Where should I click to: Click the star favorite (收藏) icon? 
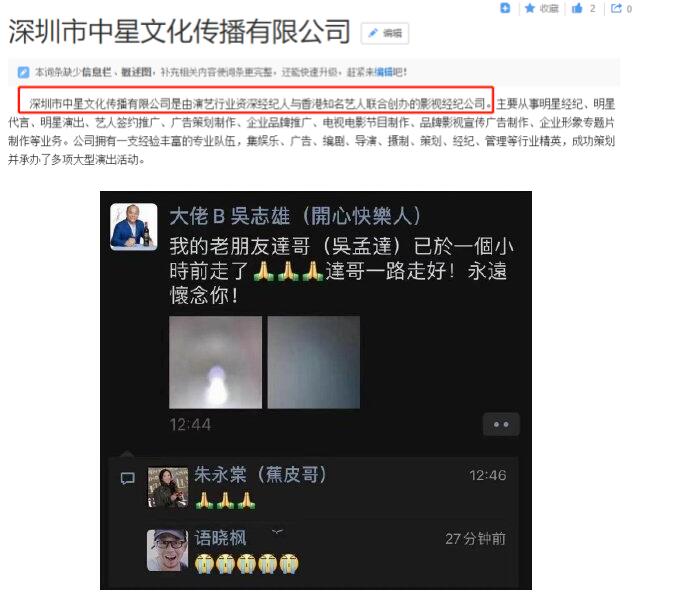530,8
